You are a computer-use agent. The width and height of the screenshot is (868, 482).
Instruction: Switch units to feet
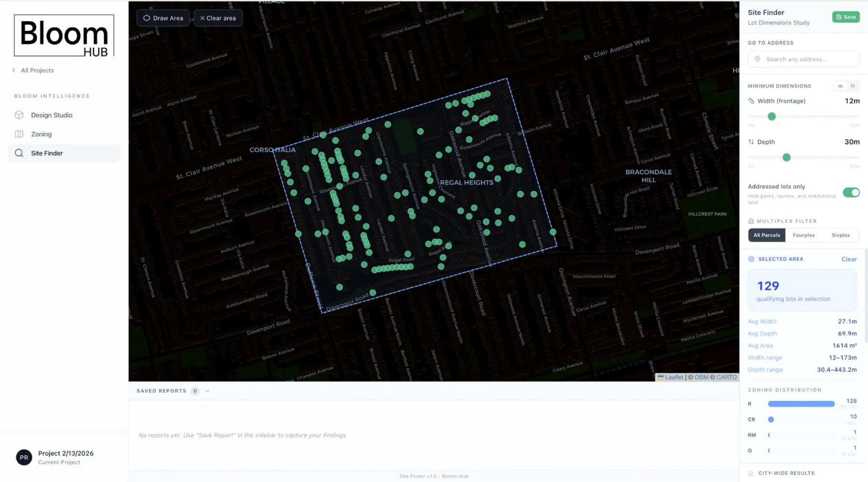click(853, 86)
